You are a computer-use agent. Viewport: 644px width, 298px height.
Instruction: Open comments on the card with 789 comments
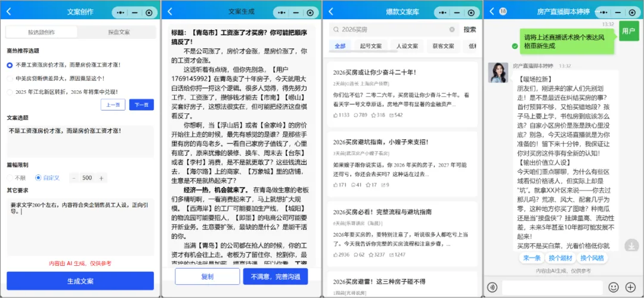[x=355, y=115]
